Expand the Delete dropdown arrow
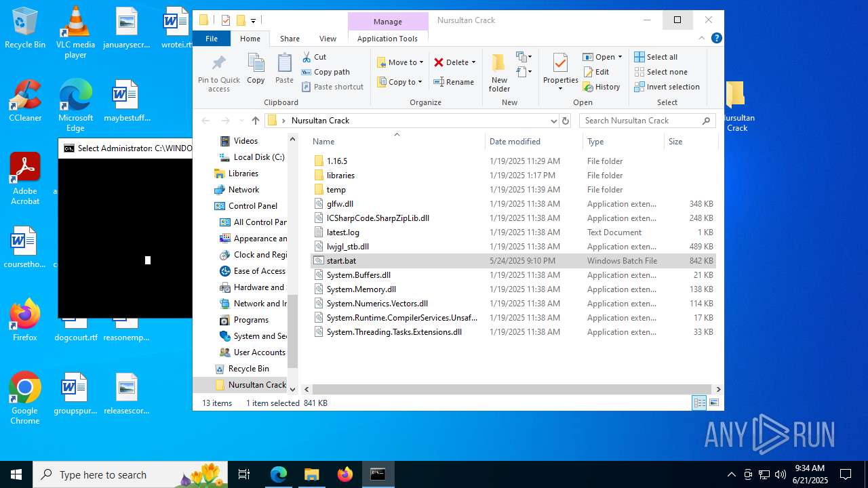 (473, 62)
